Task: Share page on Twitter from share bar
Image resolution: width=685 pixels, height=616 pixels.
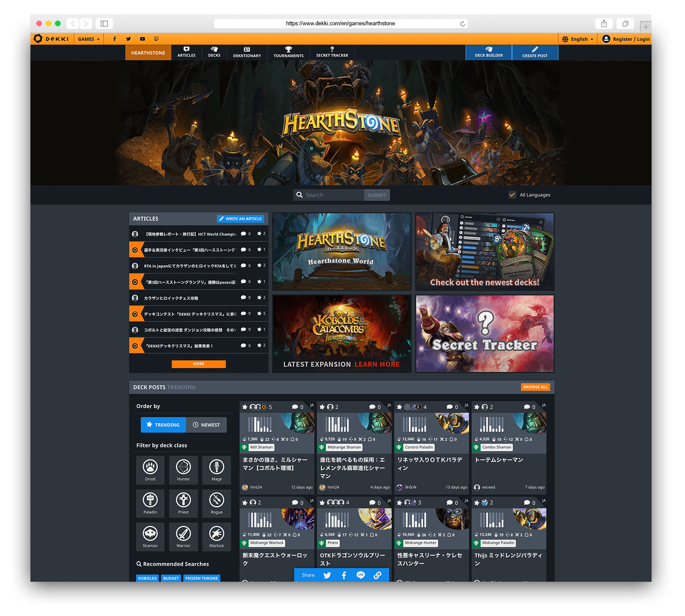Action: (327, 575)
